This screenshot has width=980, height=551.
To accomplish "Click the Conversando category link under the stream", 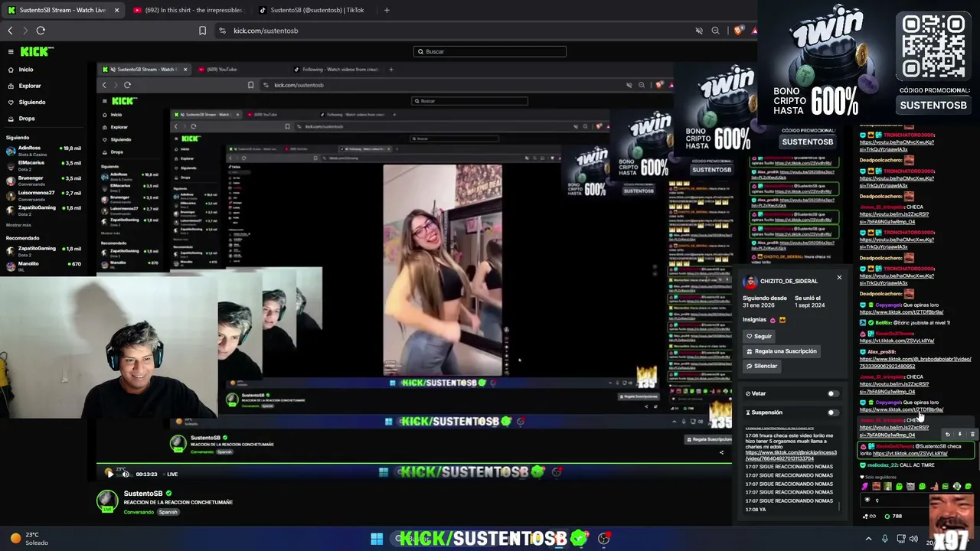I will tap(139, 512).
